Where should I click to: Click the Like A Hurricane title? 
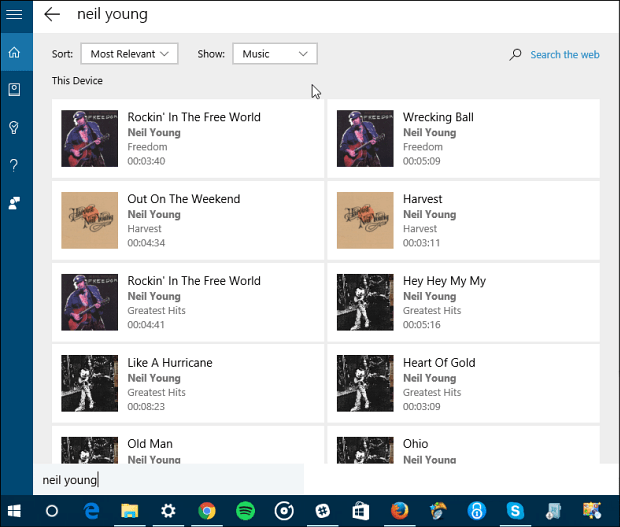(x=170, y=363)
